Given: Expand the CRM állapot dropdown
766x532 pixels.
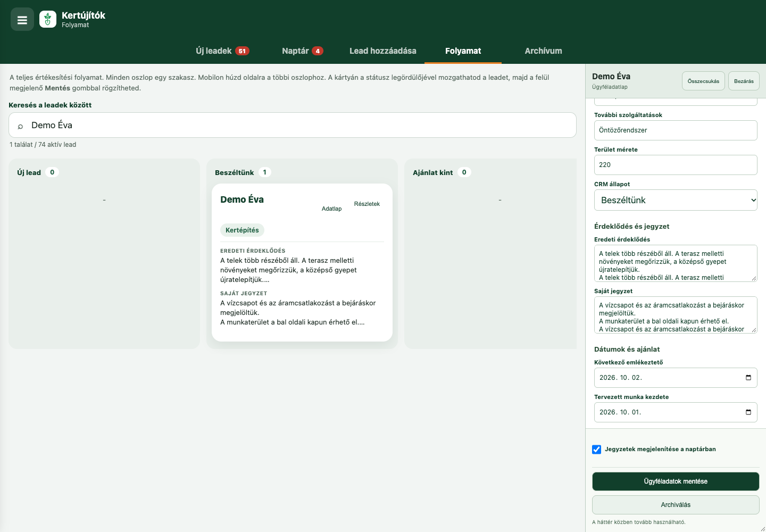Looking at the screenshot, I should (676, 200).
